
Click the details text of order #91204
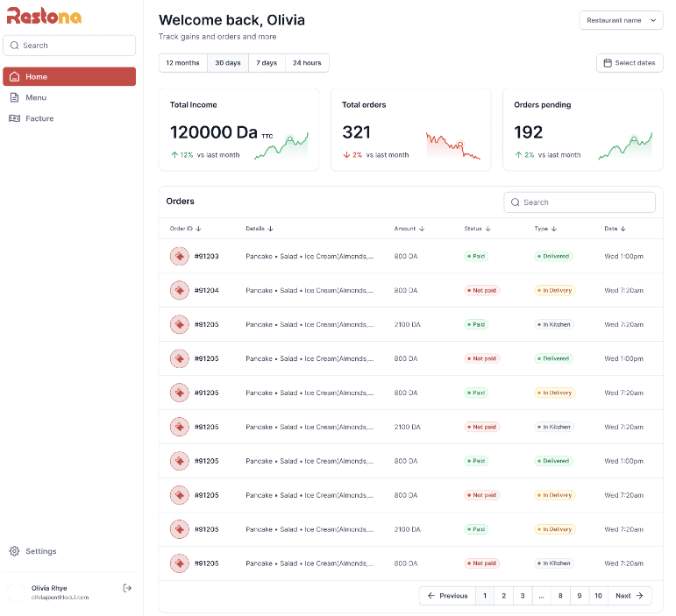click(310, 290)
